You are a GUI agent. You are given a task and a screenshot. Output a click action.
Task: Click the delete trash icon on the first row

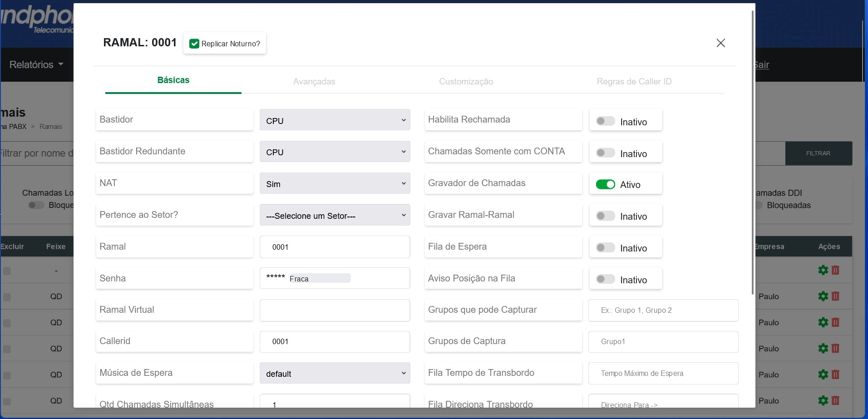pos(835,270)
